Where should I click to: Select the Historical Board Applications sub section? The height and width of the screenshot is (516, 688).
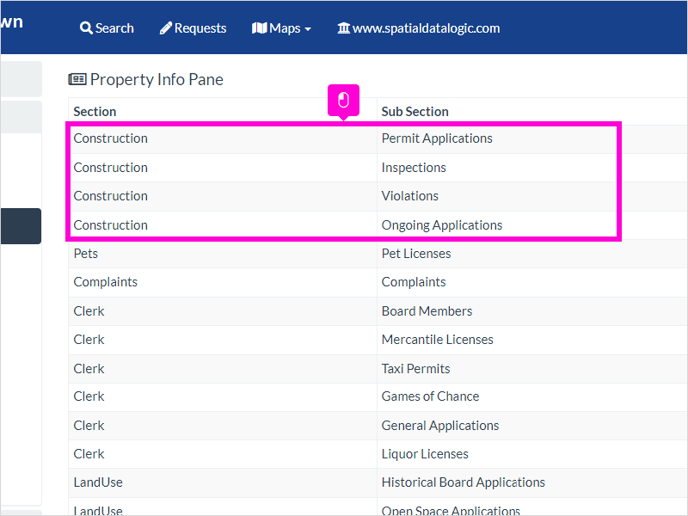463,483
